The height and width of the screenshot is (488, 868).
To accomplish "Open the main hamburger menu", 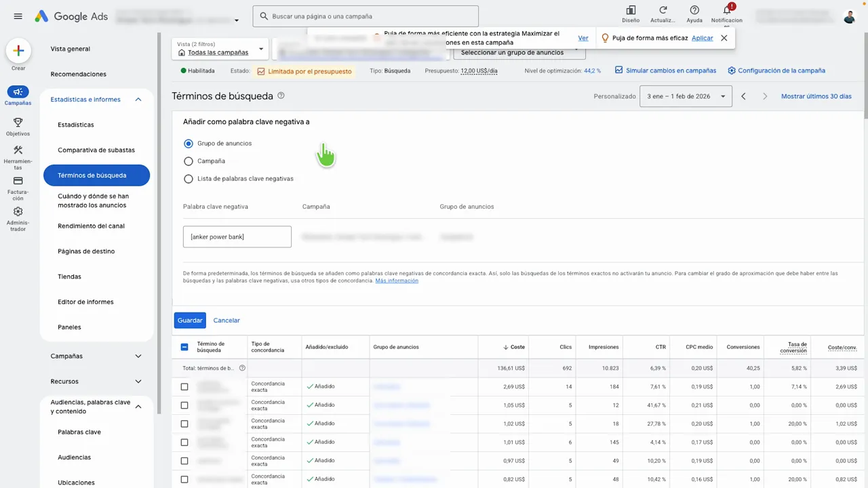I will 18,16.
